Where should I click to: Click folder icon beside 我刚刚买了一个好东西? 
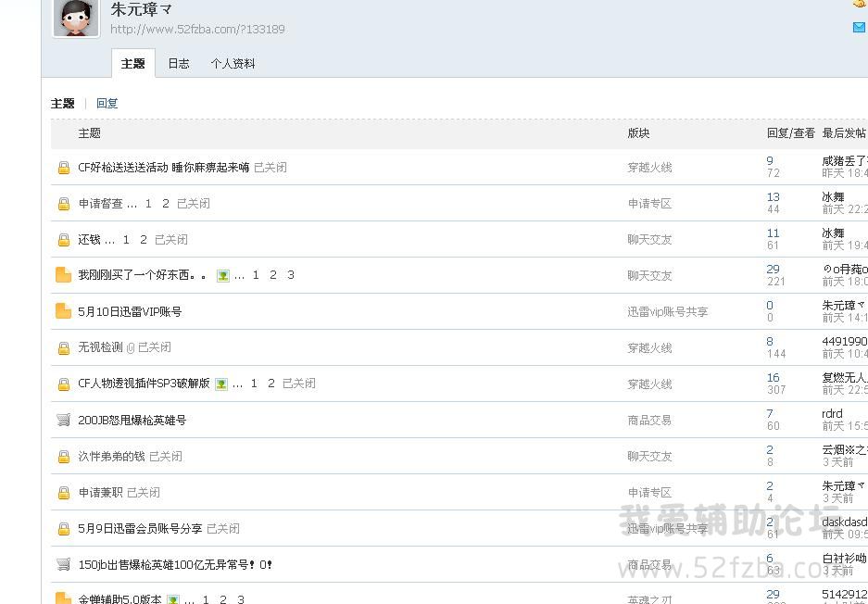click(x=64, y=275)
